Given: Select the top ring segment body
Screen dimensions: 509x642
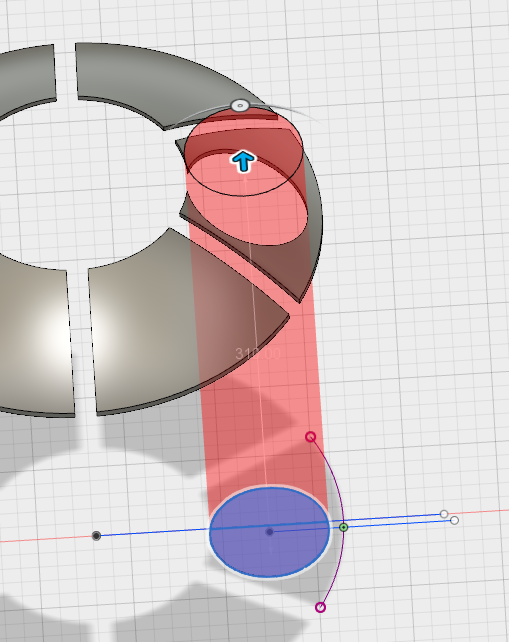Looking at the screenshot, I should point(156,82).
